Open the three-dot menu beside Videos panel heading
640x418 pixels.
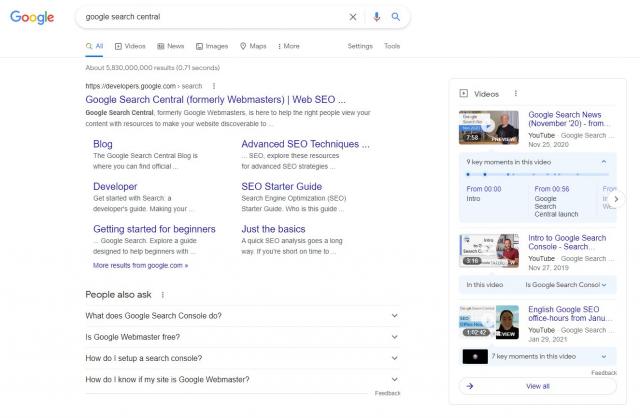pos(515,93)
